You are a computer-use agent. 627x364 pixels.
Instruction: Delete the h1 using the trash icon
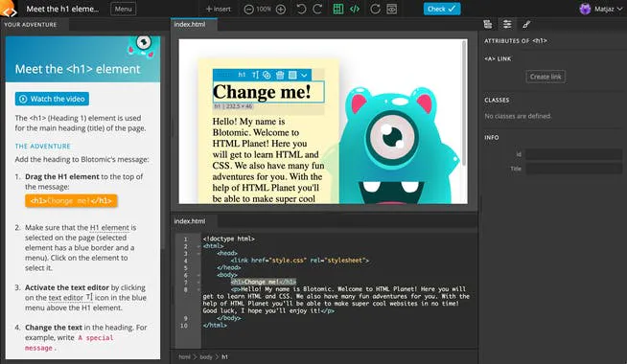[x=280, y=75]
